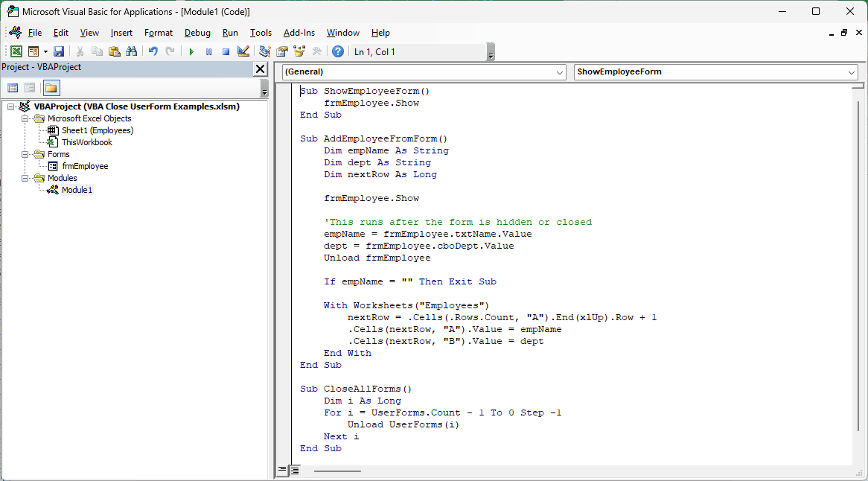
Task: Click the Cut scissors icon
Action: point(80,51)
